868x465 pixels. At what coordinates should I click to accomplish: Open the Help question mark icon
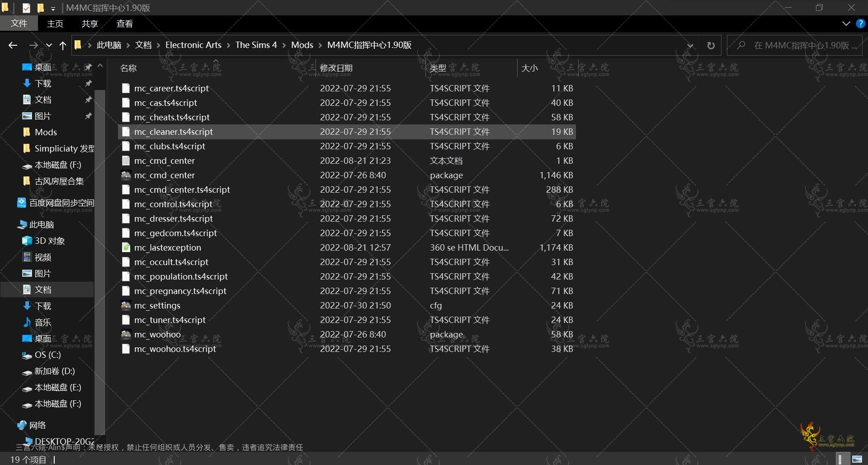[860, 24]
